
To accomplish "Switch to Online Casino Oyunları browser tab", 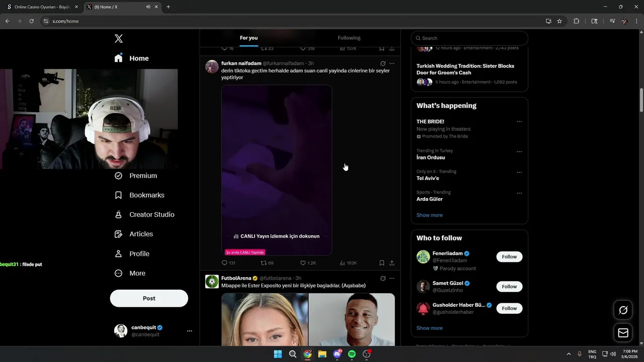I will pyautogui.click(x=42, y=7).
